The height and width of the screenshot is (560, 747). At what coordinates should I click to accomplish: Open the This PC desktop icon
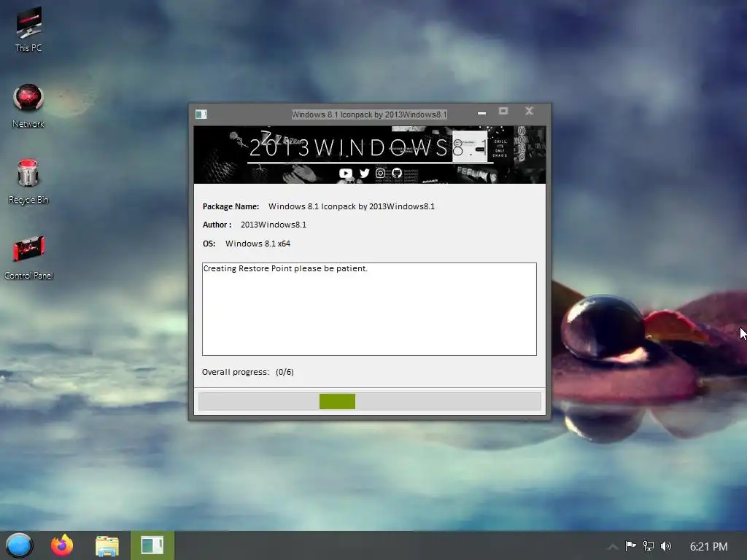tap(28, 29)
